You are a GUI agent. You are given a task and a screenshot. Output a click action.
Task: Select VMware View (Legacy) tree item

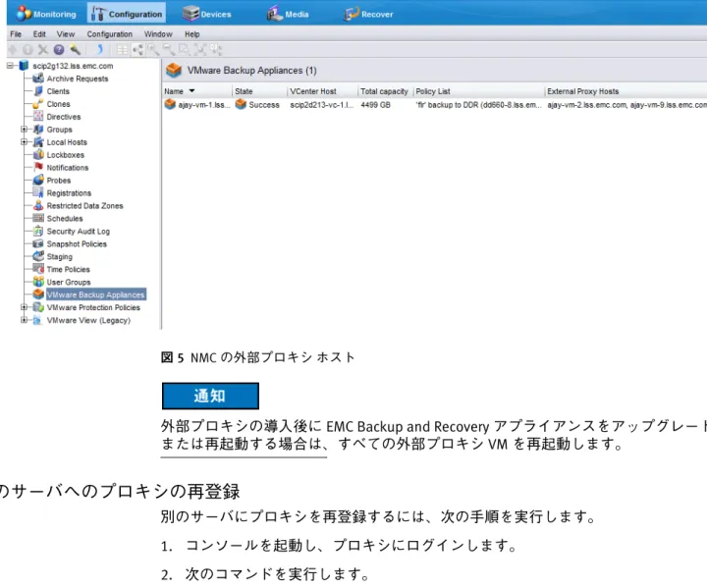88,320
